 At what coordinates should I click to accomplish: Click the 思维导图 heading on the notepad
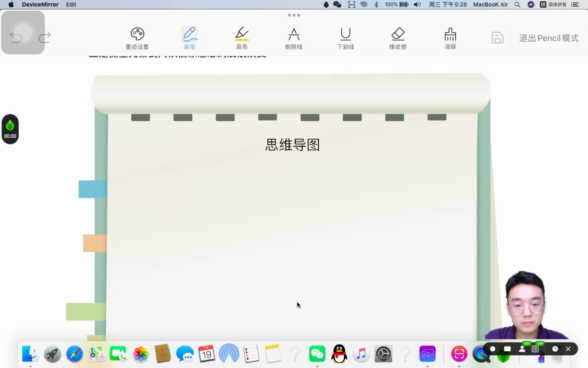tap(293, 145)
